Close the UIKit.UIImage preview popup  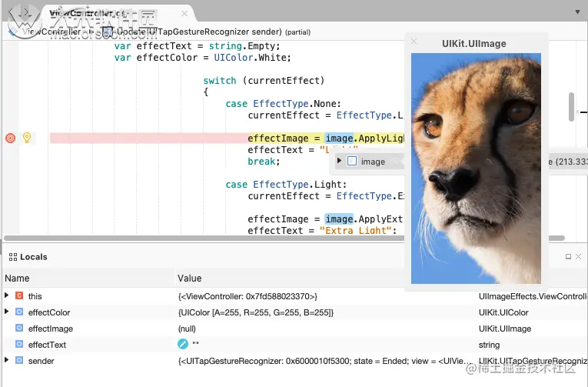tap(414, 41)
